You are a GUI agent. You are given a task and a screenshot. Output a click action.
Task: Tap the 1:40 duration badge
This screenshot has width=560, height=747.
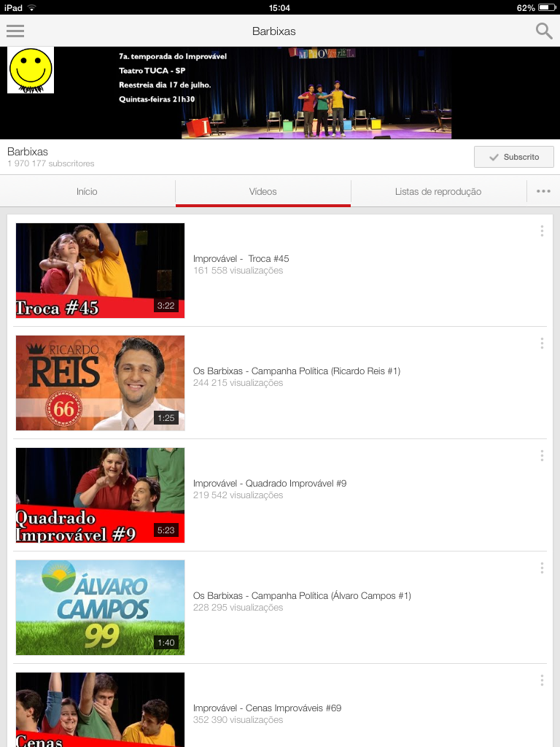pos(166,643)
